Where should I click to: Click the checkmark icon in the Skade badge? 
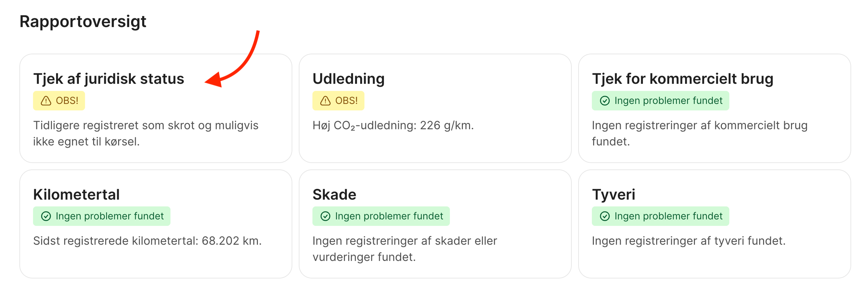click(x=325, y=216)
